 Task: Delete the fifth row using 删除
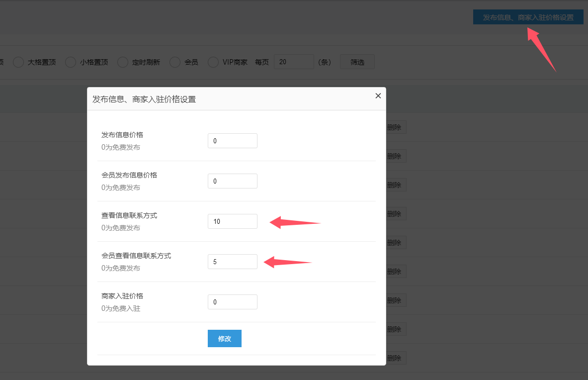pyautogui.click(x=395, y=243)
